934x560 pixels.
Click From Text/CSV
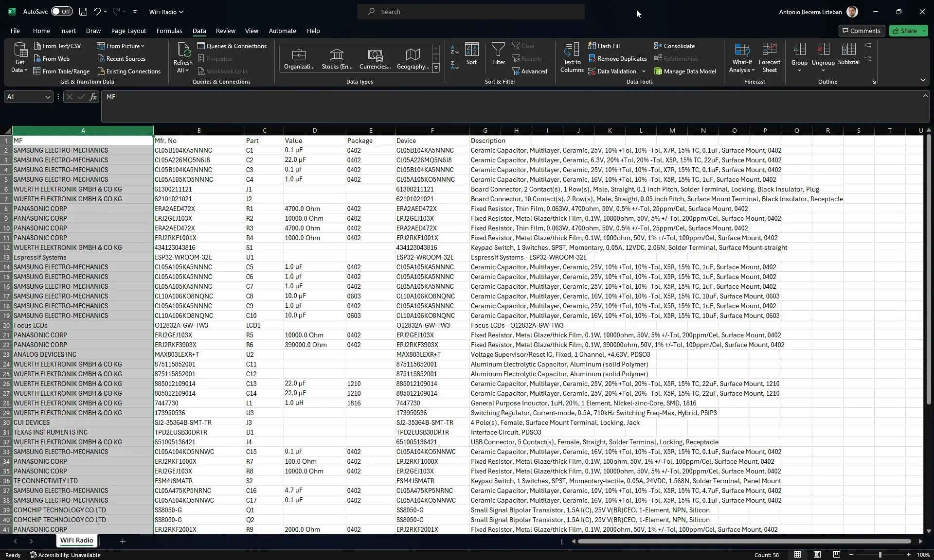pyautogui.click(x=57, y=46)
